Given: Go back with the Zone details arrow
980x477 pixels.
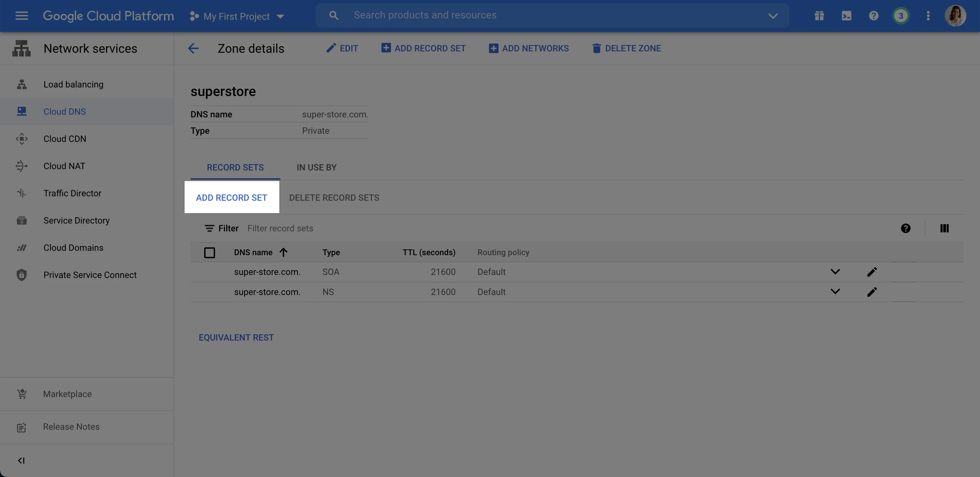Looking at the screenshot, I should tap(193, 48).
